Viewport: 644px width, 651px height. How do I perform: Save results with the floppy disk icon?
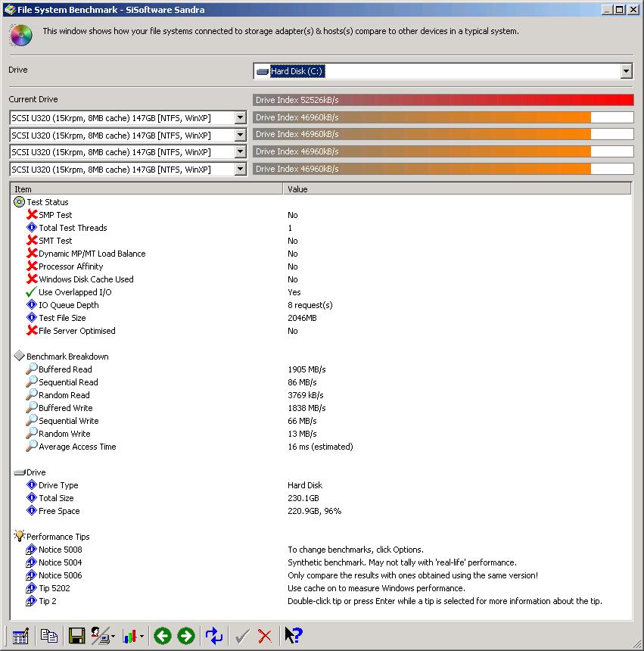point(76,636)
